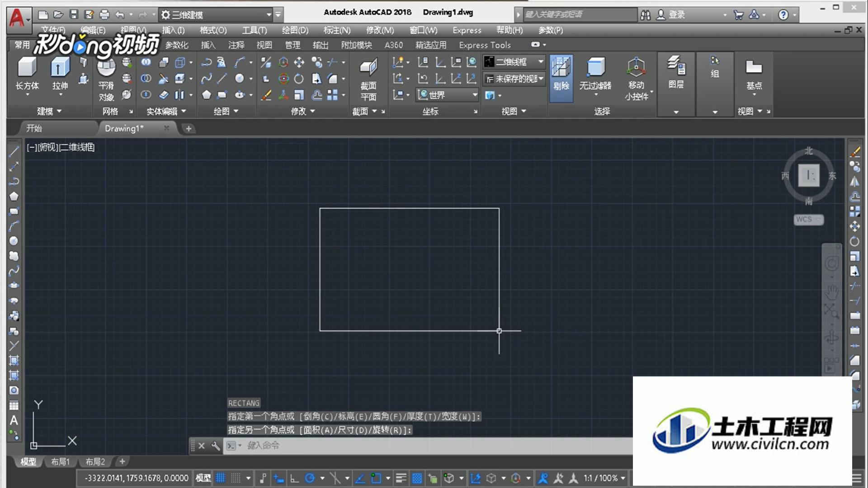The image size is (868, 488).
Task: Open the 标注(N) menu
Action: (x=337, y=30)
